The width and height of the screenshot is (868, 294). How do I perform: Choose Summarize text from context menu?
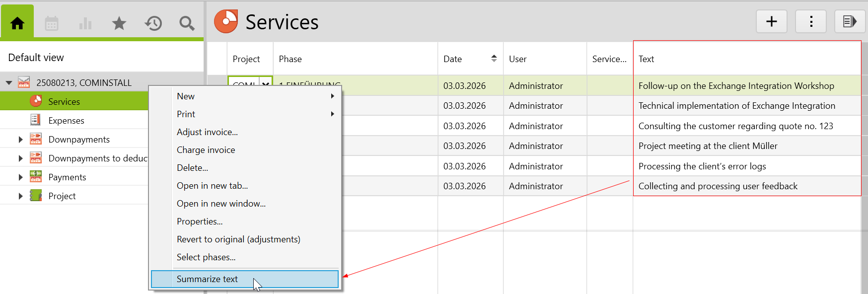pos(207,279)
